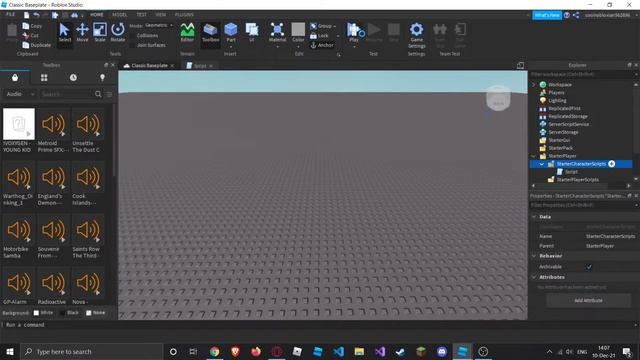
Task: Open the Recent tab in Toolbox
Action: (73, 78)
